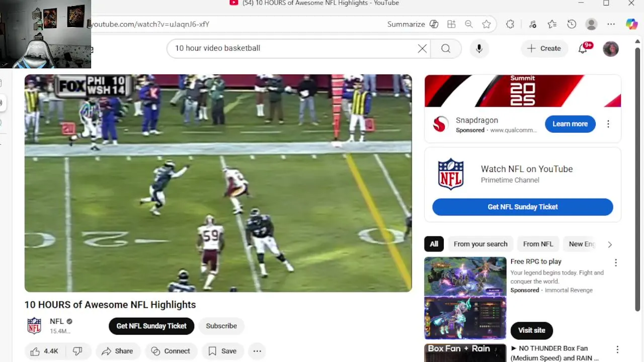
Task: Click Visit site on RPG ad
Action: 532,330
